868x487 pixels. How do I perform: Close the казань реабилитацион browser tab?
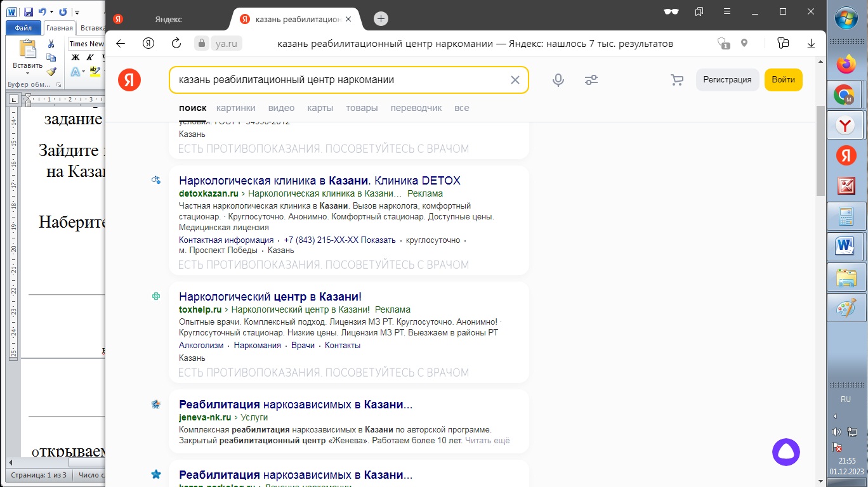[348, 19]
